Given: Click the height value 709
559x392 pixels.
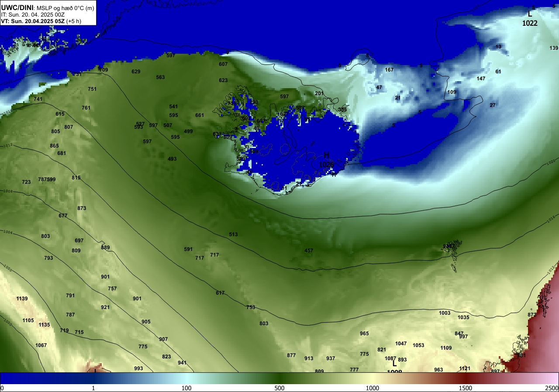Looking at the screenshot, I should pyautogui.click(x=104, y=70).
